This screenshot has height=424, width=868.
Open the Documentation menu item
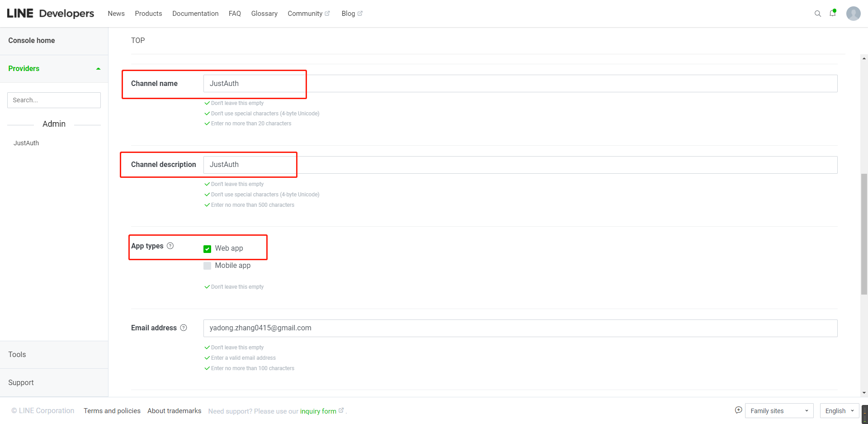pyautogui.click(x=195, y=14)
